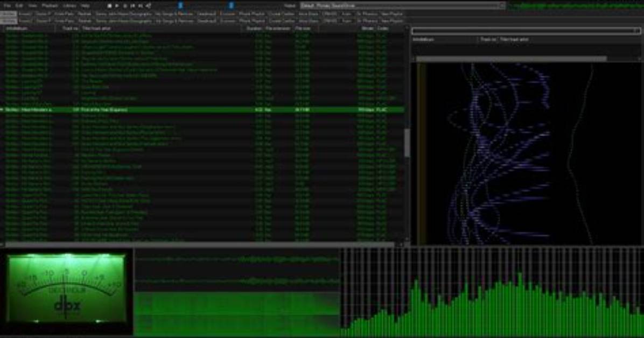Click the main playlist horizontal scrollbar

[199, 245]
